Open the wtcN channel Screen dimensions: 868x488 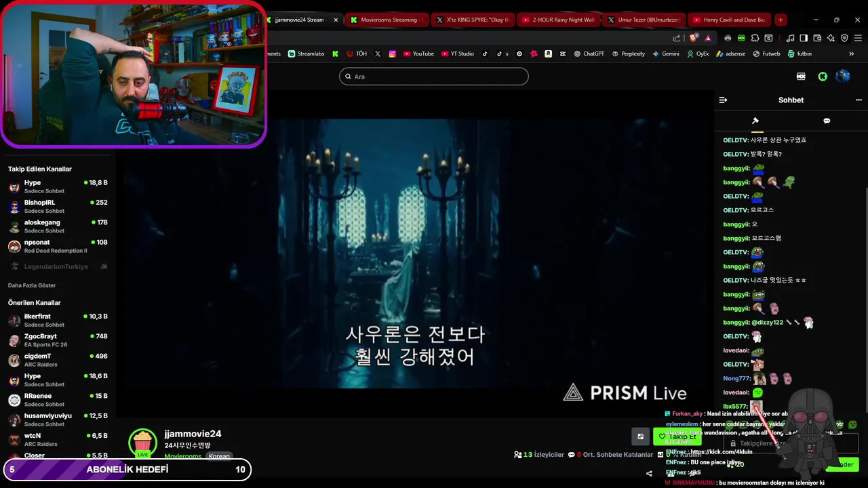click(58, 439)
